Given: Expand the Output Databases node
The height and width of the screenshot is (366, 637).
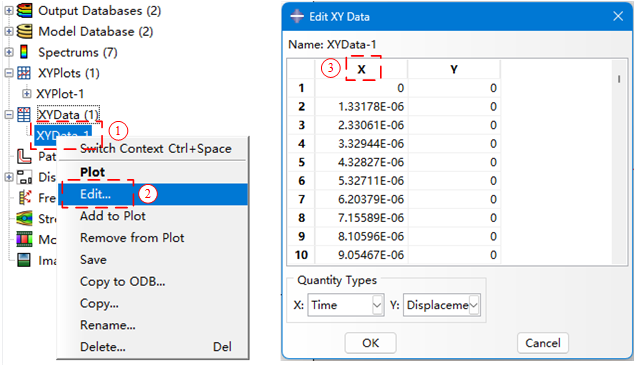Looking at the screenshot, I should [x=9, y=11].
